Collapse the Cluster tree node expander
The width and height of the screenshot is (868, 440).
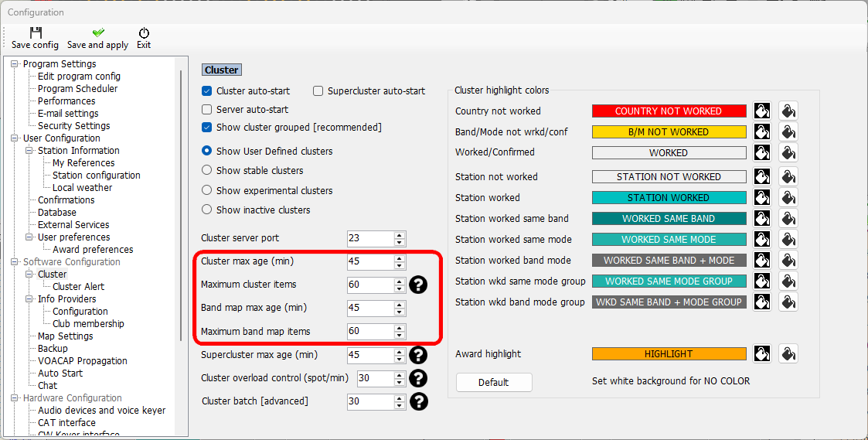click(29, 274)
